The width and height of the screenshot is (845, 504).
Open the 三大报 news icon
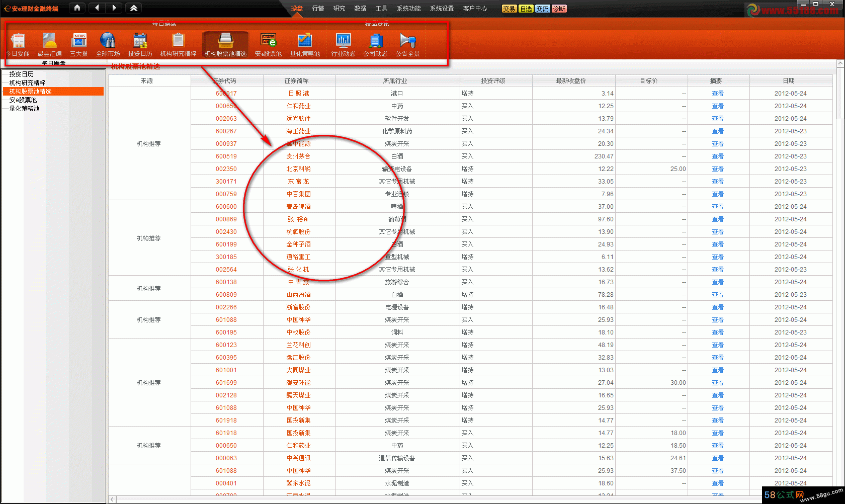[79, 44]
